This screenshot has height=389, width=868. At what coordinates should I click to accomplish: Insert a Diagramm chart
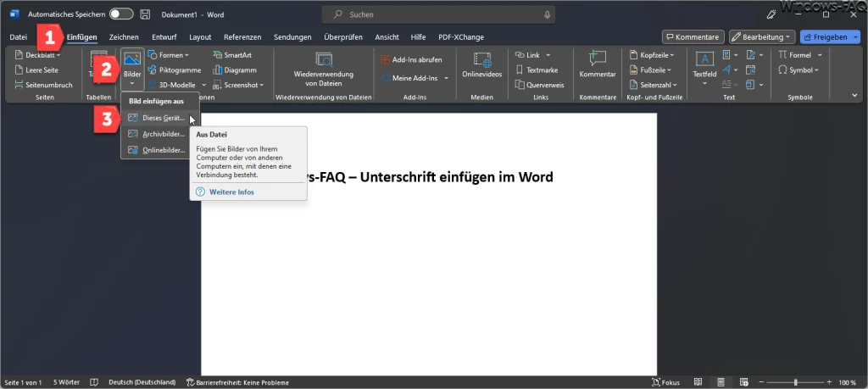pyautogui.click(x=234, y=70)
